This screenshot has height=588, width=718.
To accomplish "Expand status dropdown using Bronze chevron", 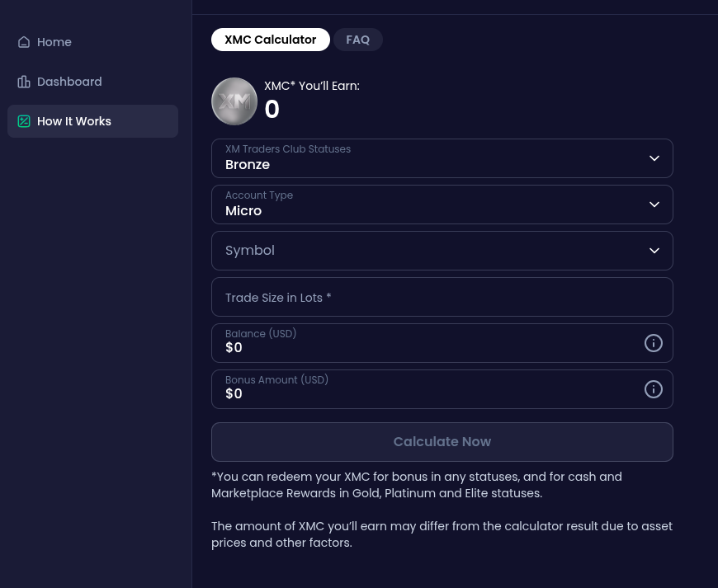I will point(654,158).
